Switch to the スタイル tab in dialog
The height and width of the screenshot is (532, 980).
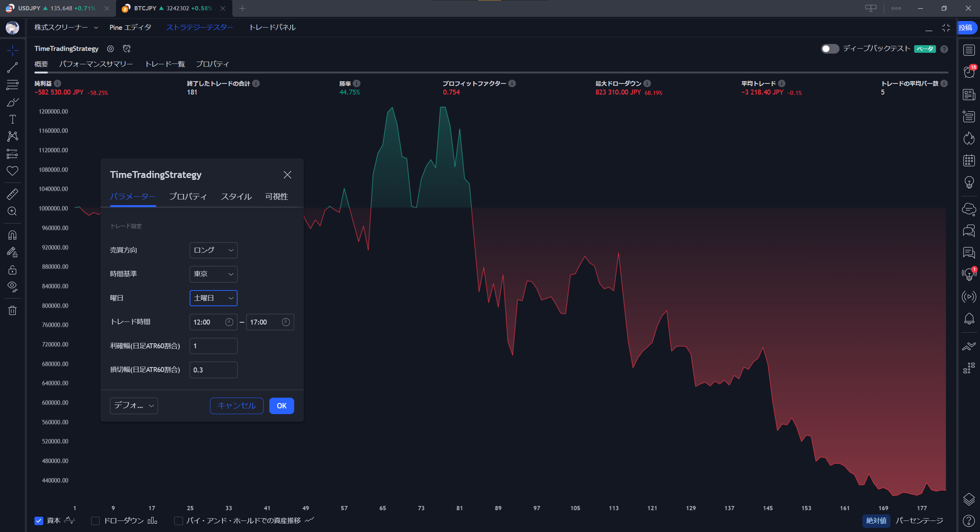pyautogui.click(x=236, y=196)
